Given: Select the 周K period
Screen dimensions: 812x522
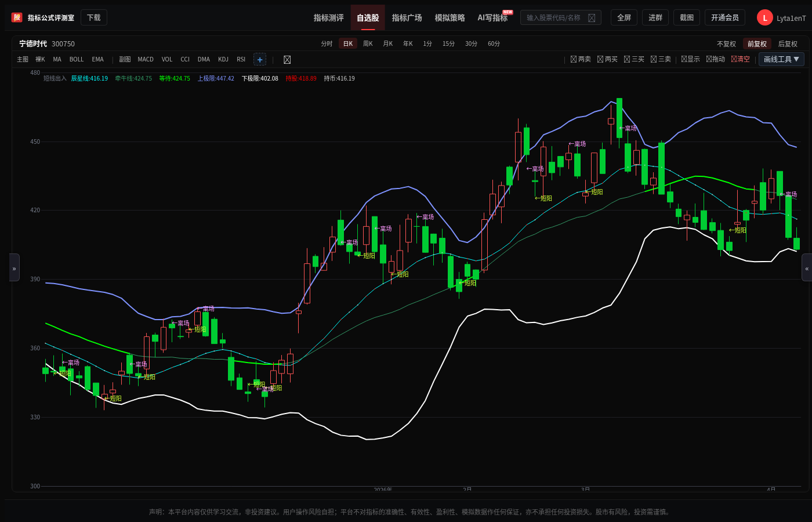Looking at the screenshot, I should click(x=368, y=44).
